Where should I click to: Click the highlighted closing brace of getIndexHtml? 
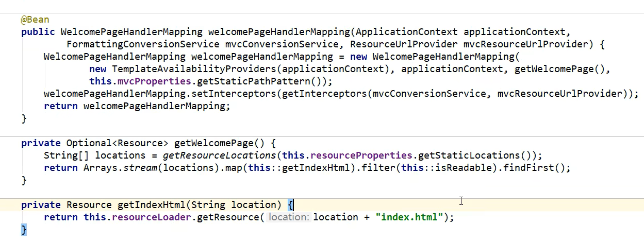coord(24,230)
